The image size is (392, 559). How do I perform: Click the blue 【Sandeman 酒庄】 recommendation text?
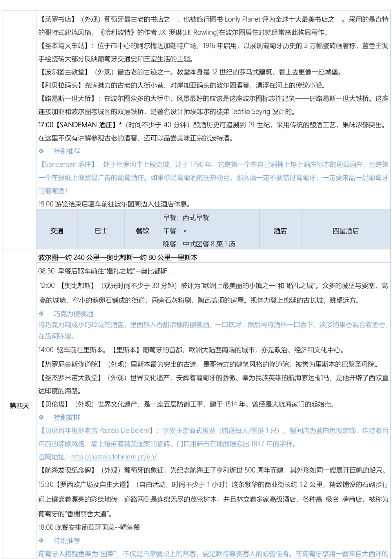point(67,165)
